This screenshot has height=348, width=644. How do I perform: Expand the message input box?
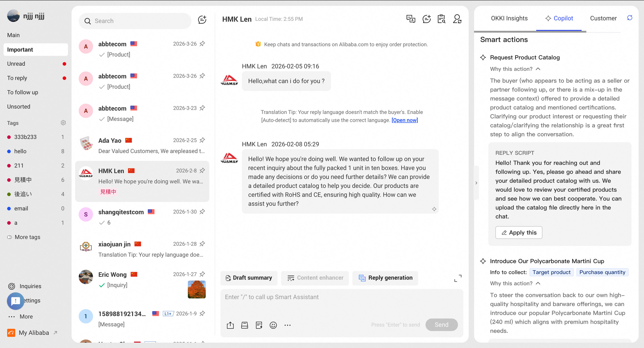[x=458, y=278]
